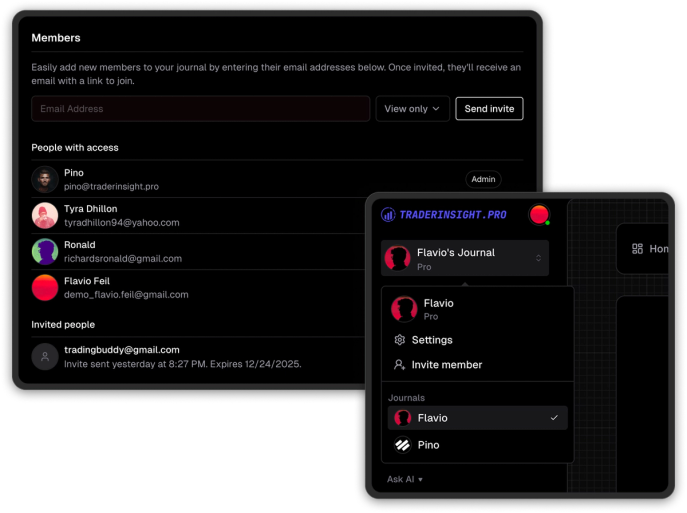Click the Pino journal striped icon
Screen dimensions: 687x513
point(402,445)
